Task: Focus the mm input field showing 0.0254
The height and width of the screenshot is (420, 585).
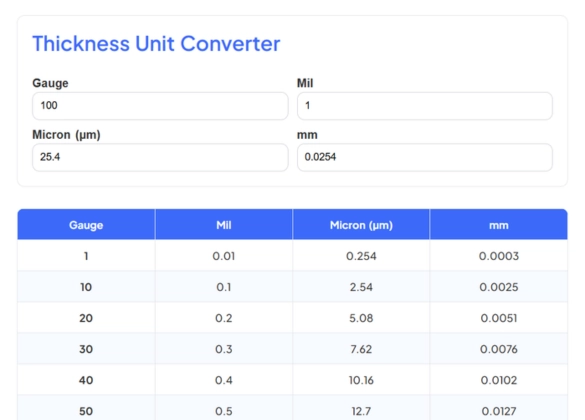Action: click(425, 157)
